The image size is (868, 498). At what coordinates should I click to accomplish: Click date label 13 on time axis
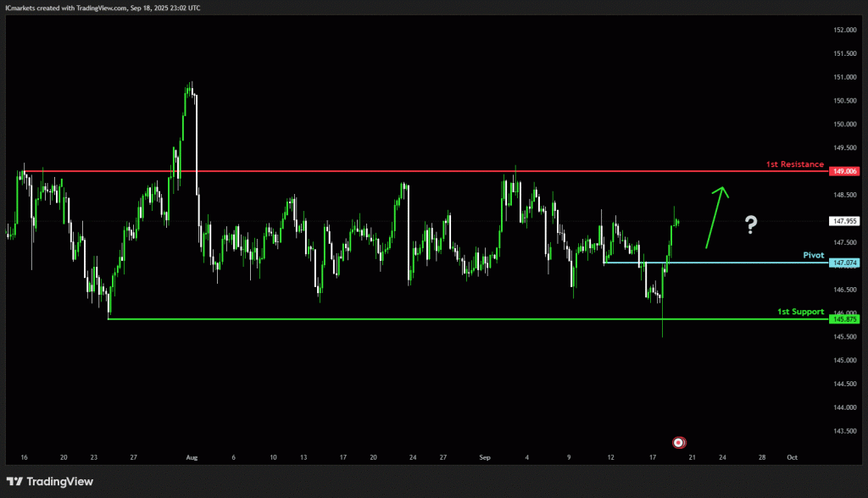(x=303, y=457)
